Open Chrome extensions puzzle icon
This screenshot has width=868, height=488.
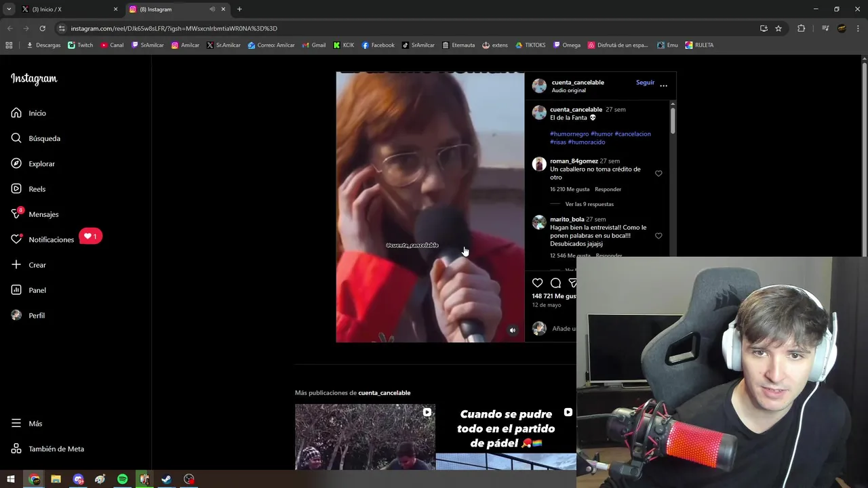[x=801, y=28]
